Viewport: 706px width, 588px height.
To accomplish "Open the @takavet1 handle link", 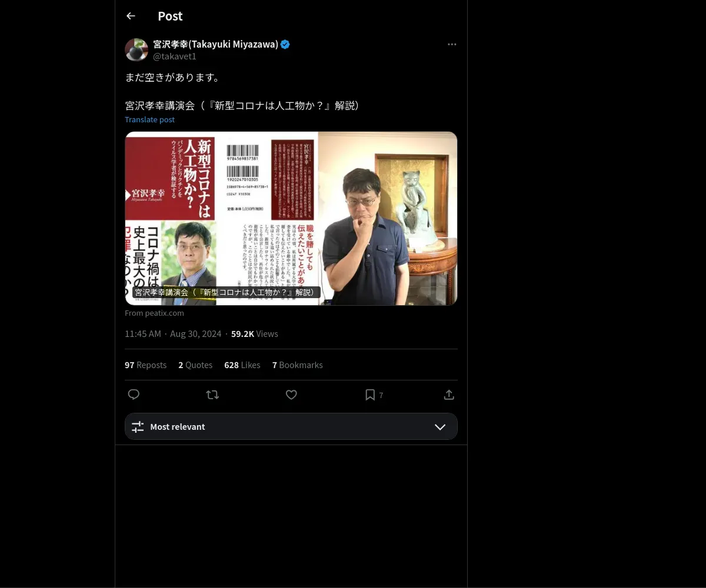I will coord(175,56).
